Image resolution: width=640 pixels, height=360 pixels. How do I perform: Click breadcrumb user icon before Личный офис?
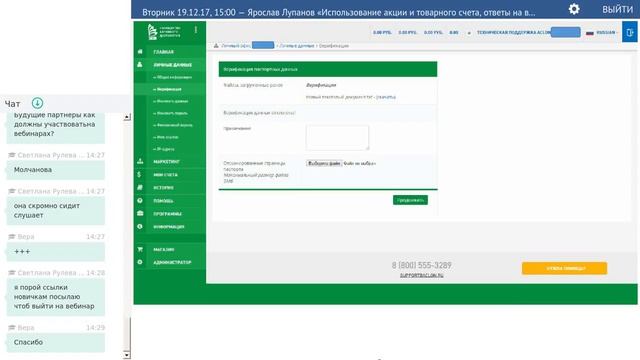tap(216, 46)
